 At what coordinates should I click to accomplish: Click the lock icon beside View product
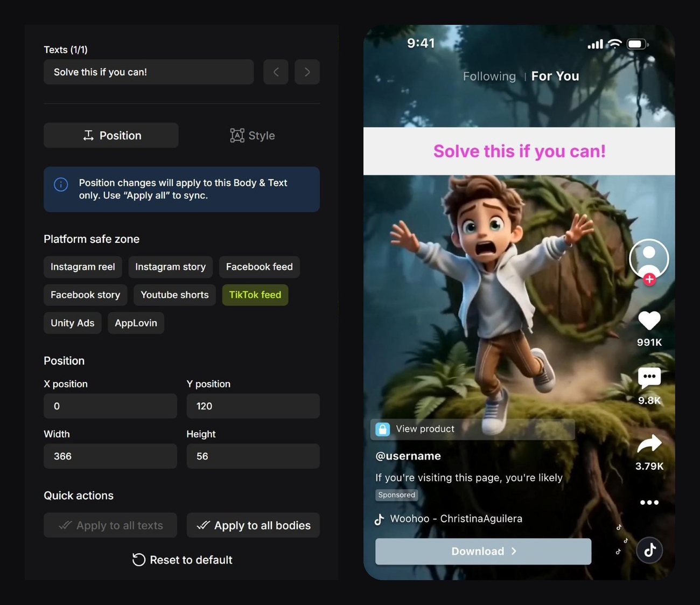383,429
